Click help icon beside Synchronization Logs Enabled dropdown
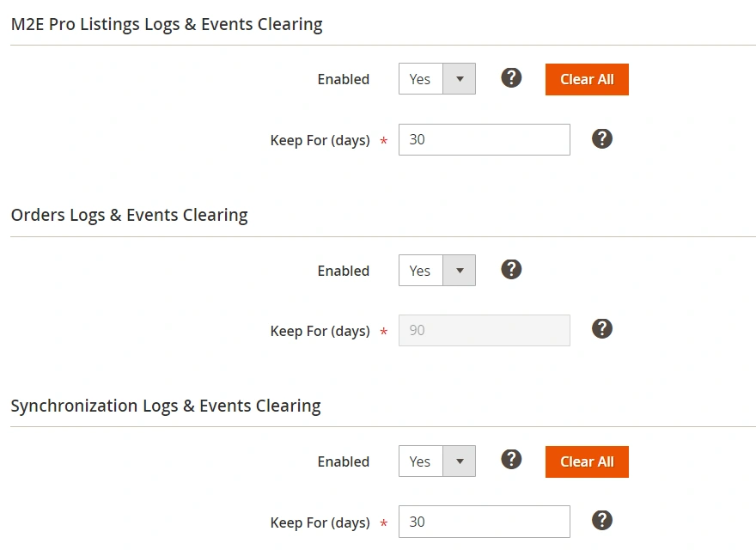Image resolution: width=756 pixels, height=556 pixels. (x=511, y=460)
